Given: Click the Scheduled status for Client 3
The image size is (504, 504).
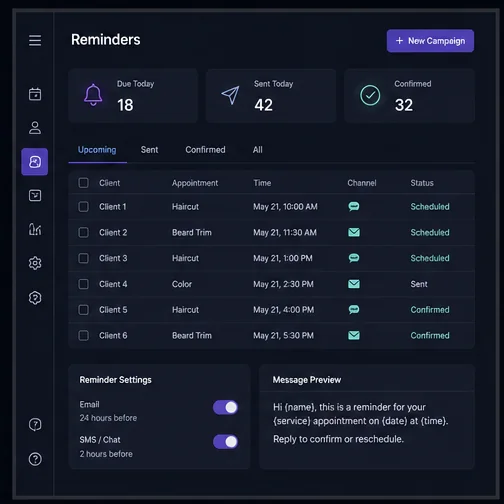Looking at the screenshot, I should (430, 258).
